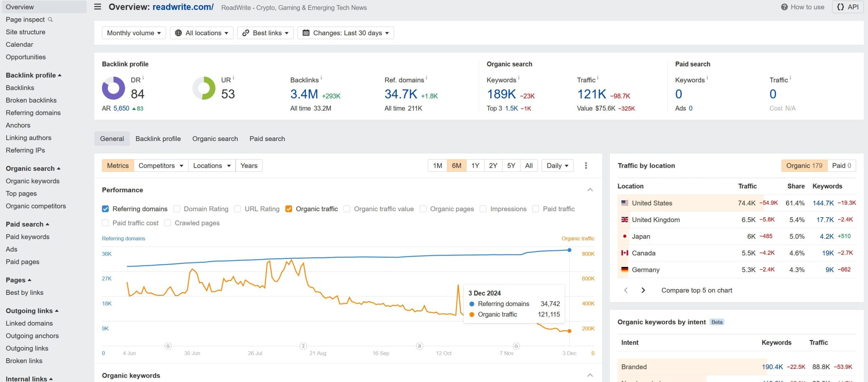Enable the Crawled pages checkbox
Viewport: 868px width, 382px height.
click(x=167, y=223)
